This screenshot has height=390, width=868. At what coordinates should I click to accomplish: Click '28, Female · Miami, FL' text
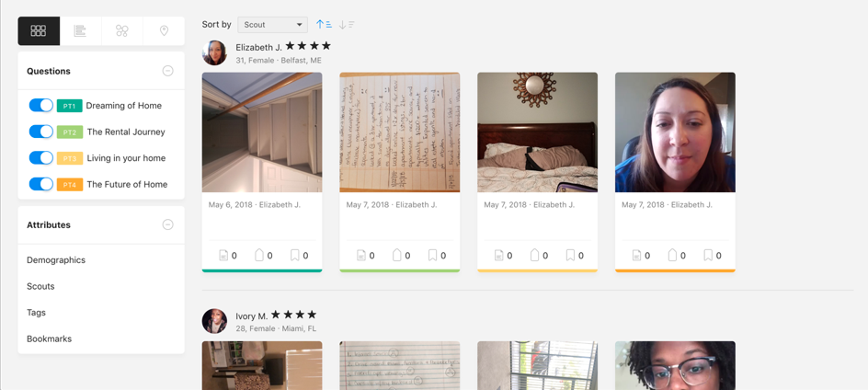(x=276, y=328)
